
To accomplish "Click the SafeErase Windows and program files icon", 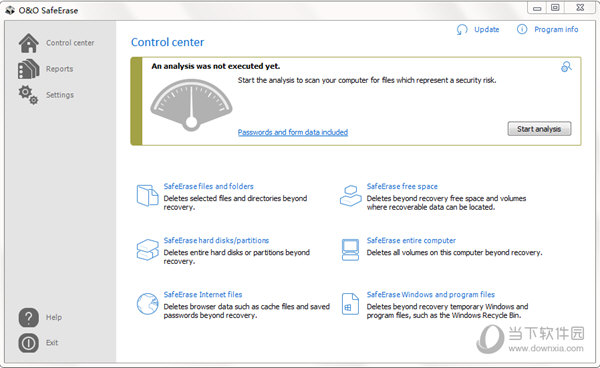I will click(x=351, y=304).
